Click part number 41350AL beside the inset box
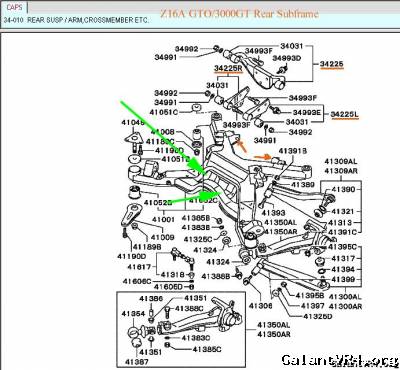400x370 pixels. pos(273,325)
